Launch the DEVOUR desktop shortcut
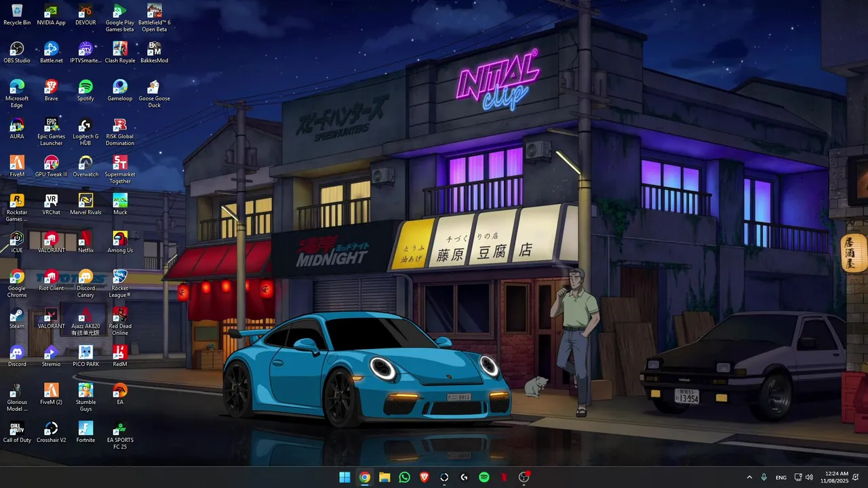This screenshot has width=868, height=488. pos(85,15)
